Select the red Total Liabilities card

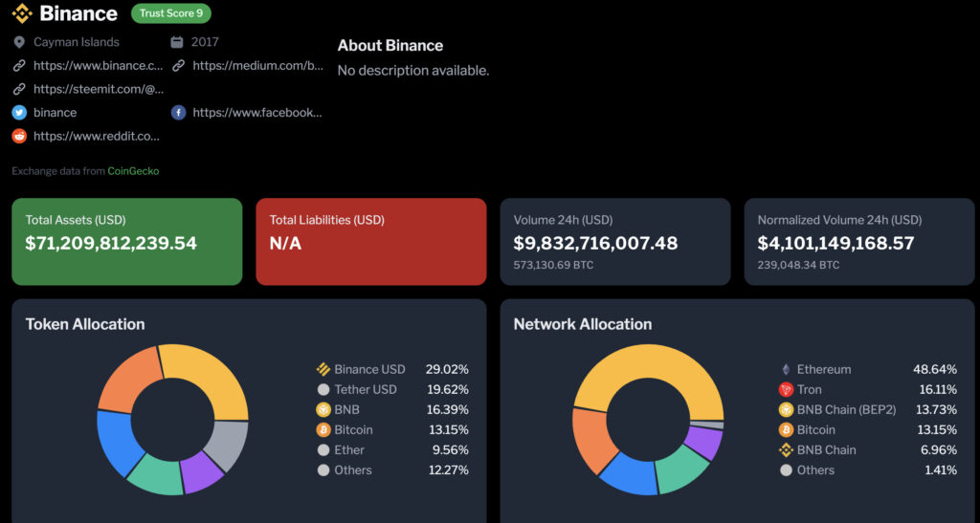tap(371, 242)
